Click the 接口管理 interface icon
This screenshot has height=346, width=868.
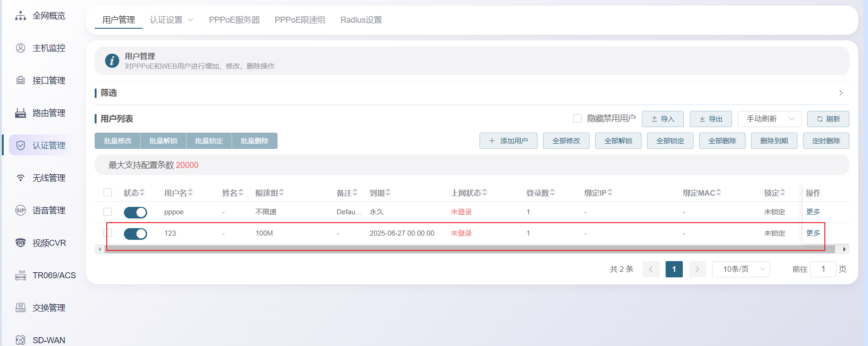pyautogui.click(x=20, y=80)
